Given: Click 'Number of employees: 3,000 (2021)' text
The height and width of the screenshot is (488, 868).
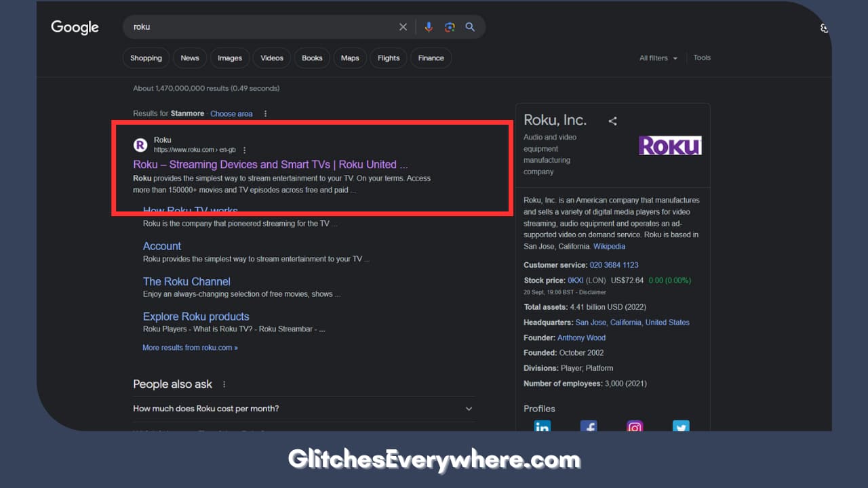Looking at the screenshot, I should [585, 384].
